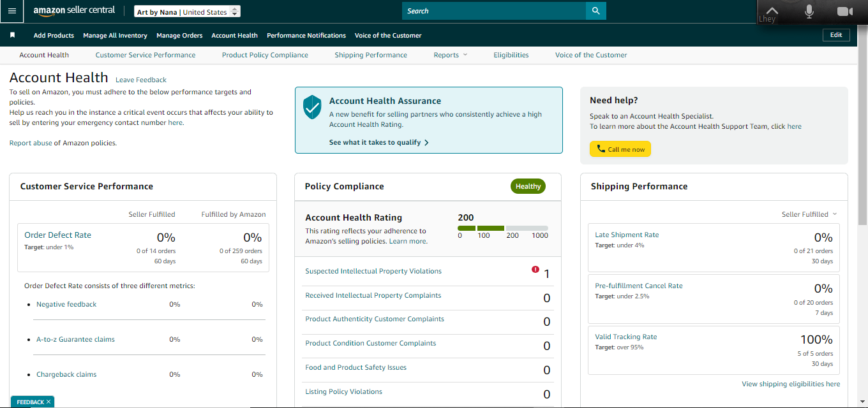
Task: Open Product Authenticity Customer Complaints
Action: point(375,319)
